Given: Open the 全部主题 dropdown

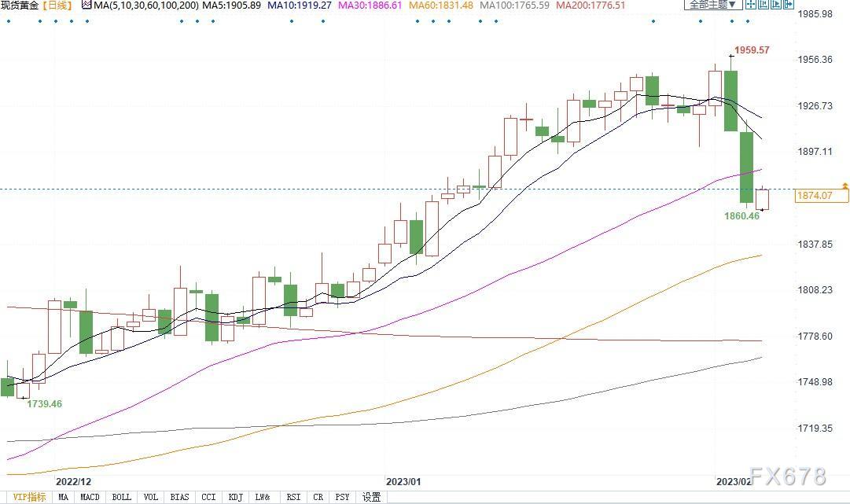Looking at the screenshot, I should coord(713,5).
